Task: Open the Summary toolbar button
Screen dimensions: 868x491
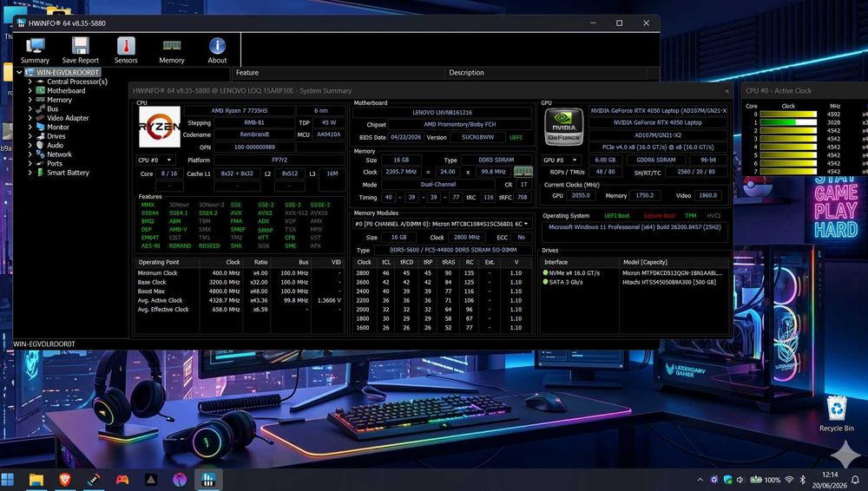Action: point(35,50)
